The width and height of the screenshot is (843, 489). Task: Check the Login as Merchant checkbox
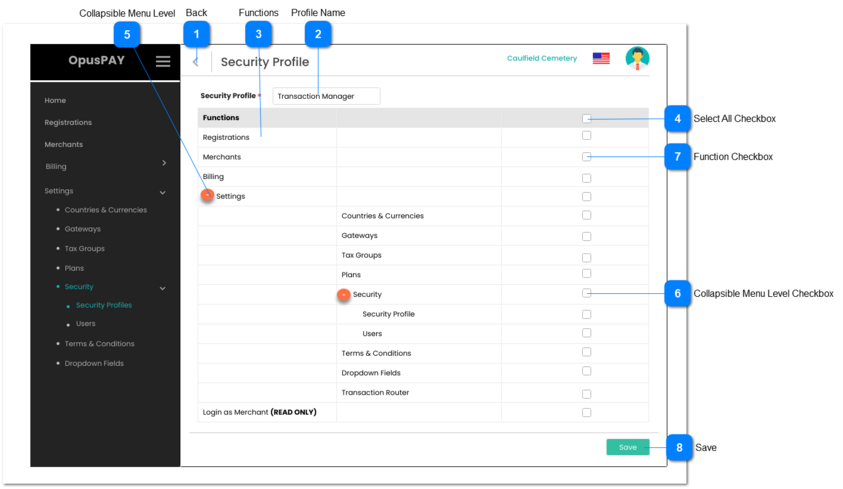click(x=587, y=412)
